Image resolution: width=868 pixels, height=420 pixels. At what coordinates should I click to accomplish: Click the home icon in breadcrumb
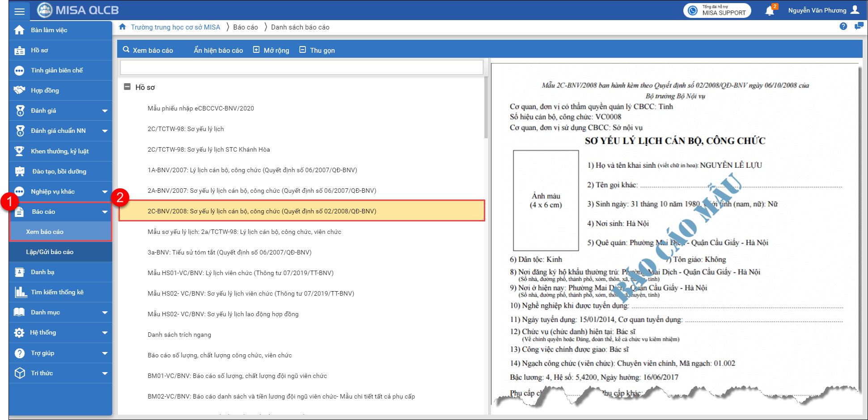coord(123,27)
